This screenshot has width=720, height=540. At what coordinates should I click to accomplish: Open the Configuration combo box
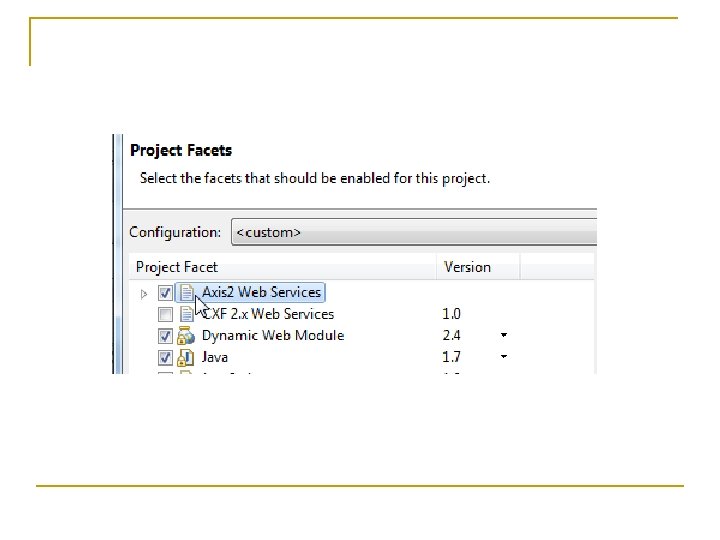coord(414,232)
